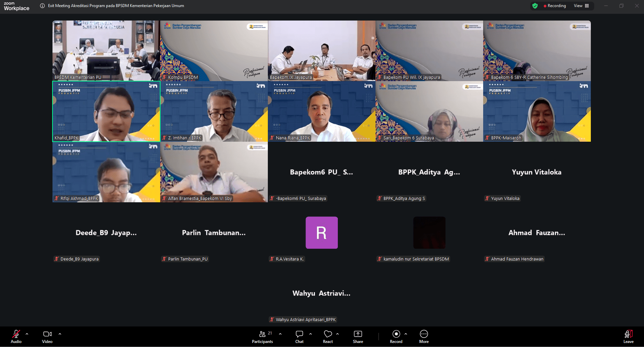Open the View layout menu
This screenshot has width=644, height=347.
tap(581, 6)
